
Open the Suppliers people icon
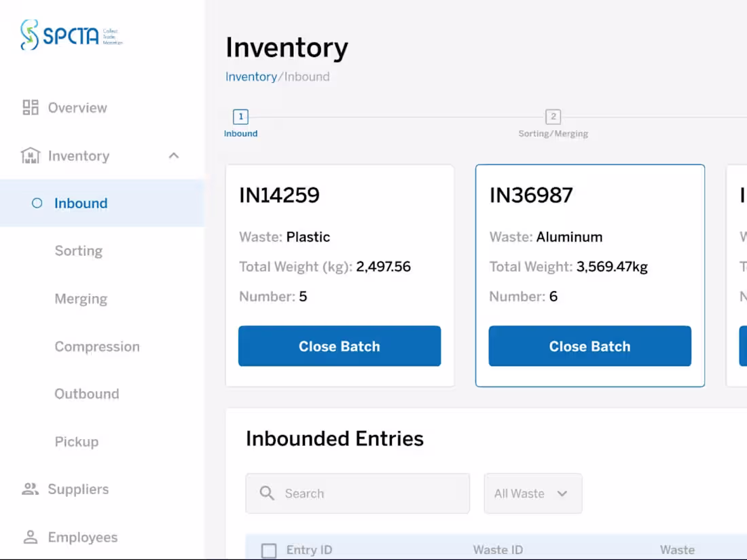point(31,489)
